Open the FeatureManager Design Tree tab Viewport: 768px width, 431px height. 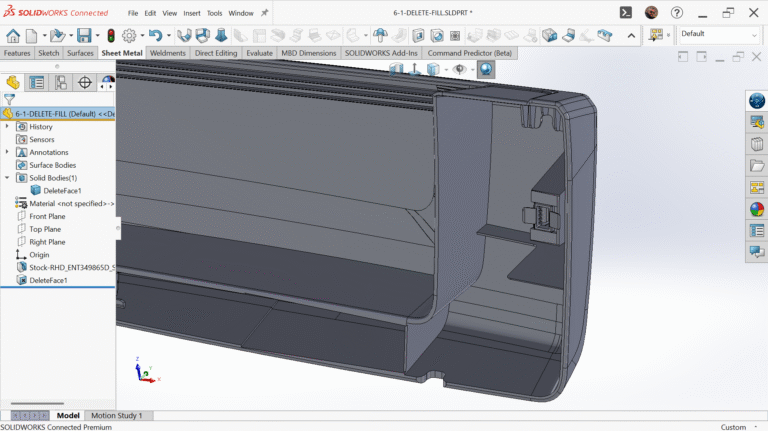(13, 82)
